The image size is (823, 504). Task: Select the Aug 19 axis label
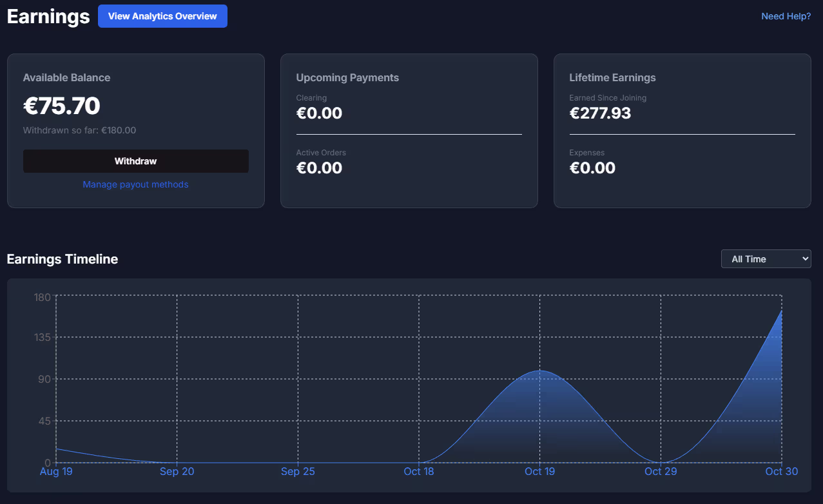point(56,471)
